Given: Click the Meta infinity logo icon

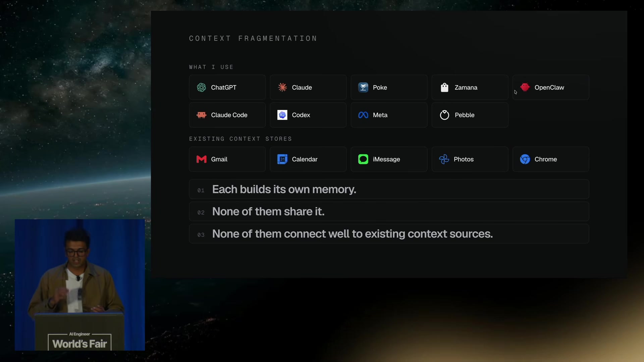Looking at the screenshot, I should [363, 115].
